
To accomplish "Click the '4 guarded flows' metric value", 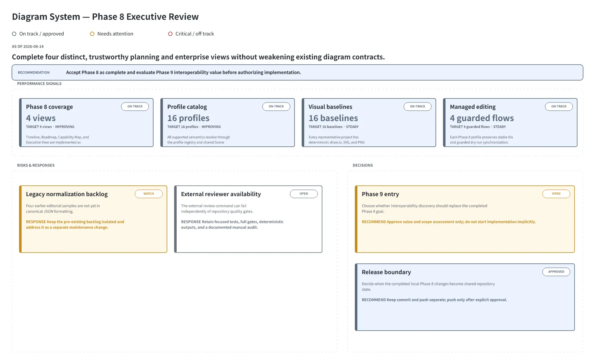I will coord(482,118).
